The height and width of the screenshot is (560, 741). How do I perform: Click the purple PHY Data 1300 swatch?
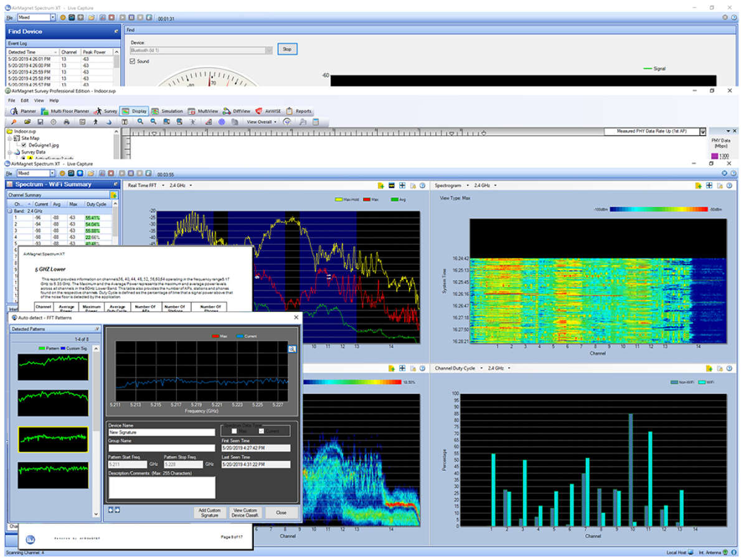coord(715,156)
